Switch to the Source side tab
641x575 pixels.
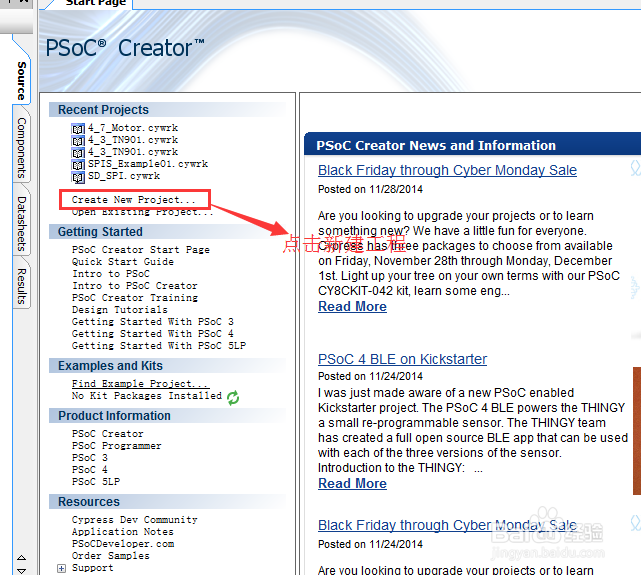tap(22, 81)
